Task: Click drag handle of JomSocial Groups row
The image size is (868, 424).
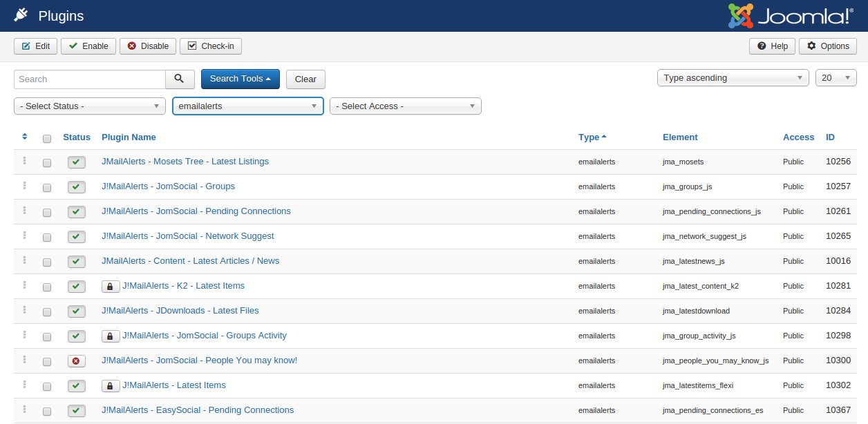Action: (x=24, y=186)
